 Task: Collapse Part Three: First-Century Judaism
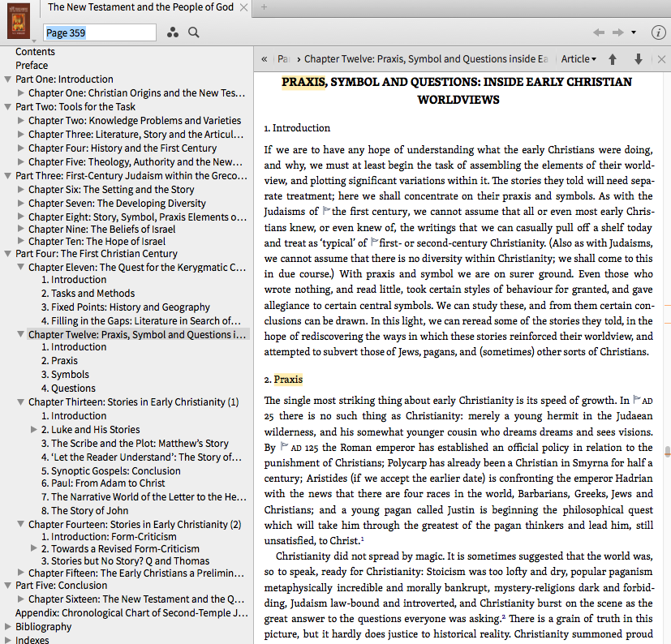point(7,175)
